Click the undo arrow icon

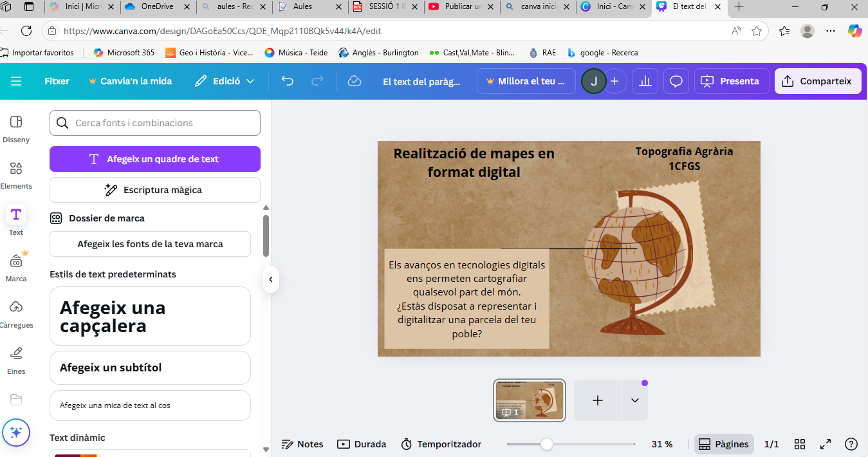288,81
